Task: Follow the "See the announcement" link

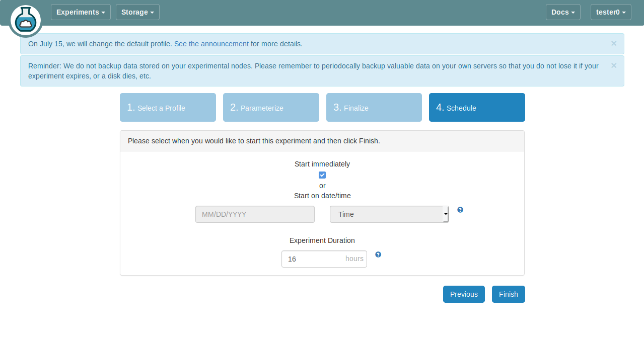Action: click(x=211, y=44)
